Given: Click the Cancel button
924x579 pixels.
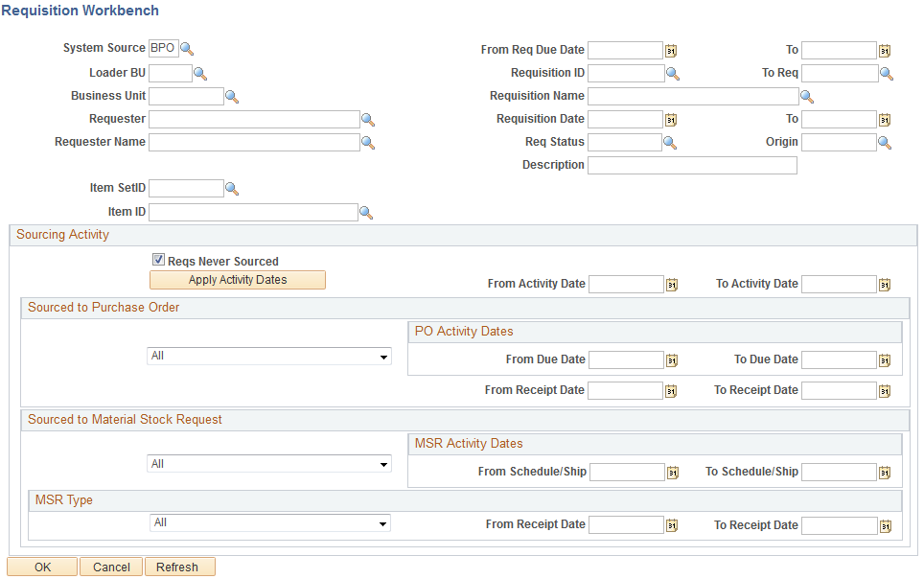Looking at the screenshot, I should [110, 566].
